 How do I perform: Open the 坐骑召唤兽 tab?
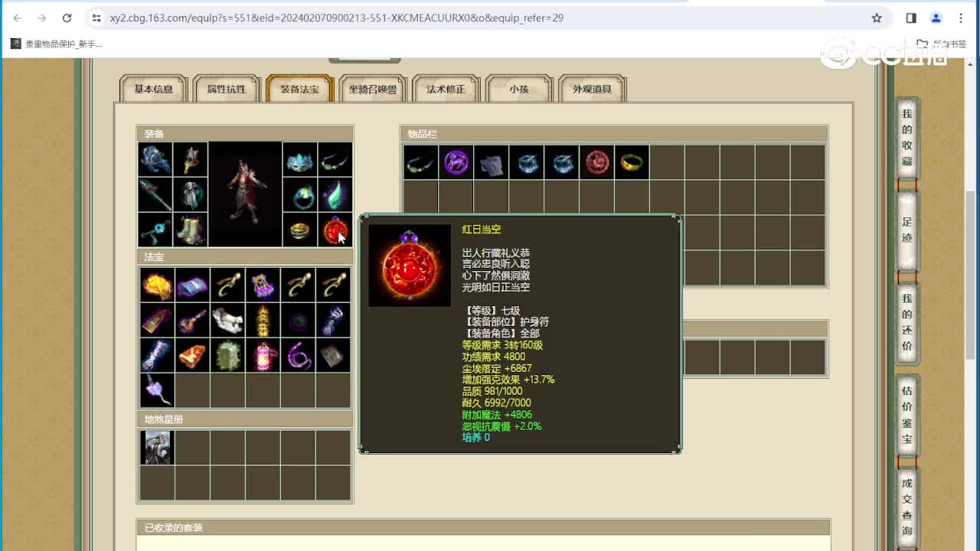click(x=373, y=89)
